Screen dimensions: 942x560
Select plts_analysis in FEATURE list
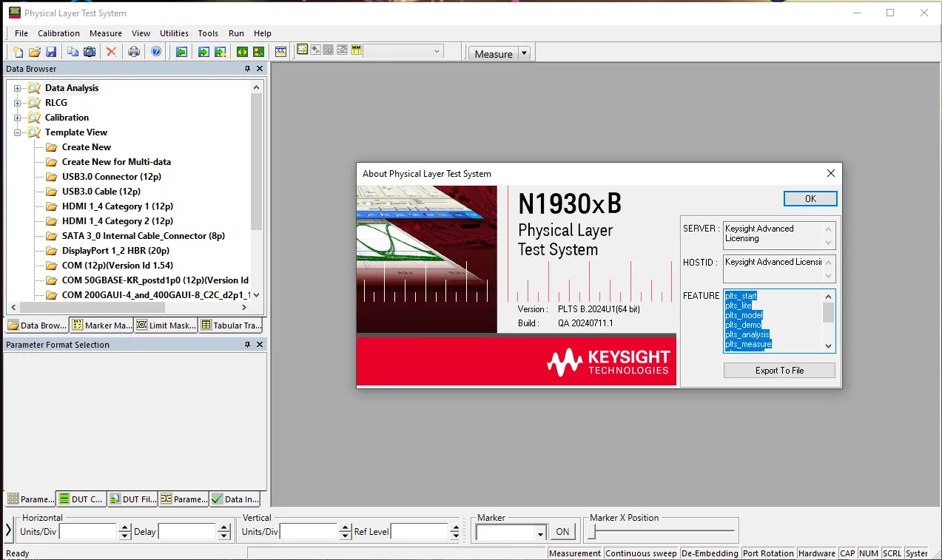(x=747, y=334)
